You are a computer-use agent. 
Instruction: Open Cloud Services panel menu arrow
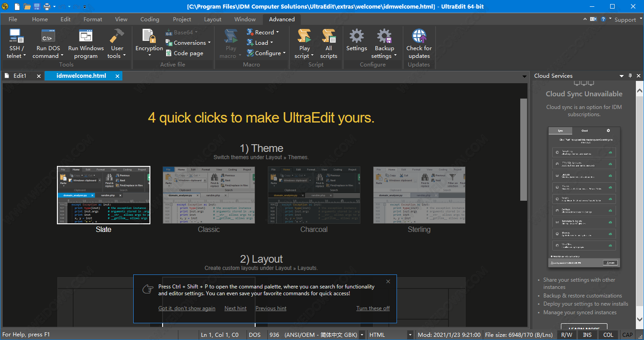pyautogui.click(x=621, y=76)
